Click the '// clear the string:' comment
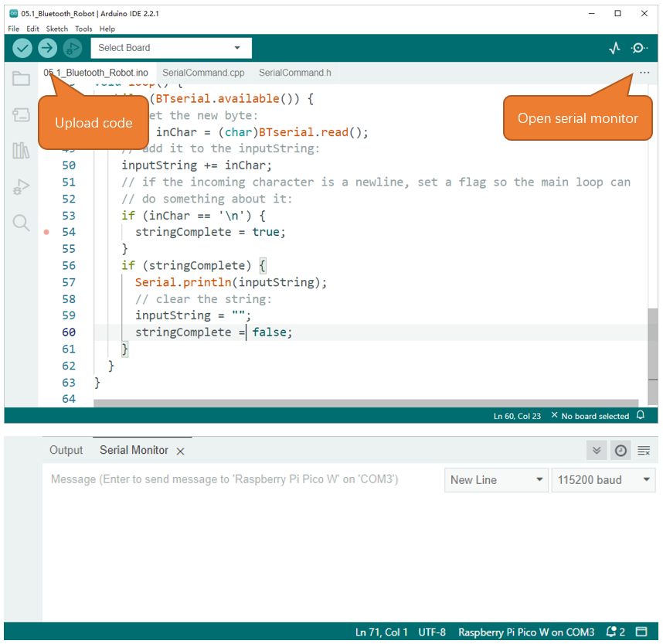663x644 pixels. click(203, 299)
